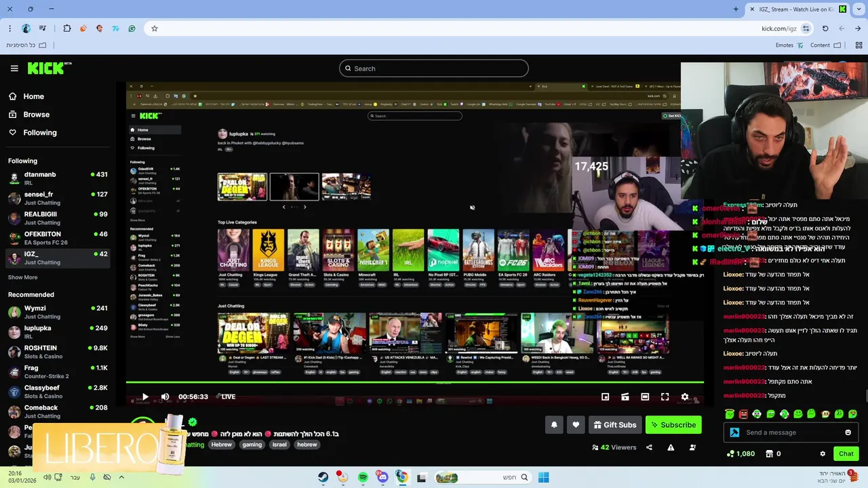Open Chrome profile avatar
Screen dimensions: 868x488
coord(26,28)
